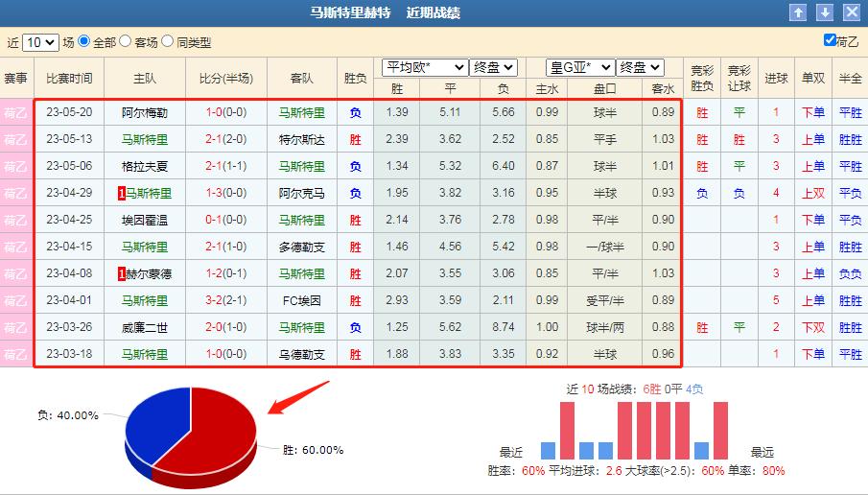This screenshot has height=495, width=868.
Task: Open home team 威廉二世
Action: pos(145,327)
